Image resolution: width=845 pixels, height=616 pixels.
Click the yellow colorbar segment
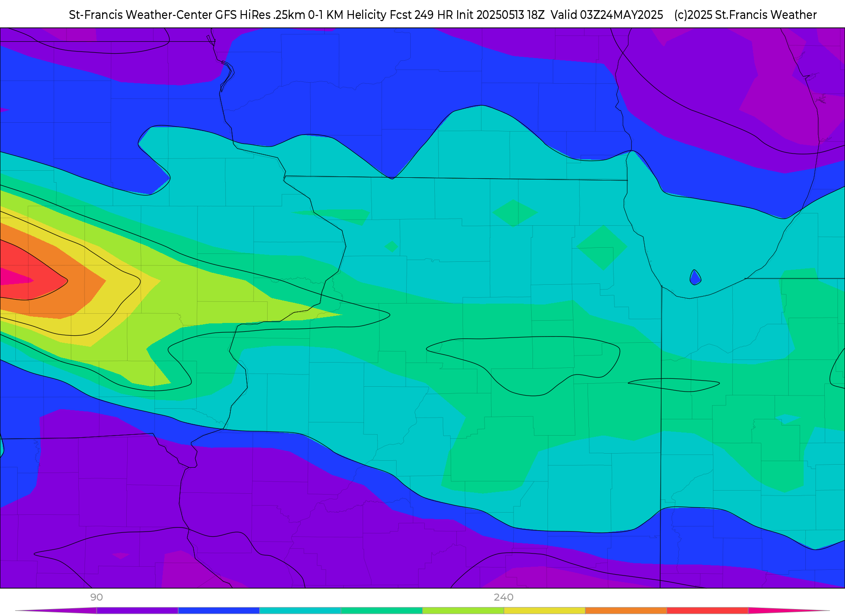[x=544, y=611]
